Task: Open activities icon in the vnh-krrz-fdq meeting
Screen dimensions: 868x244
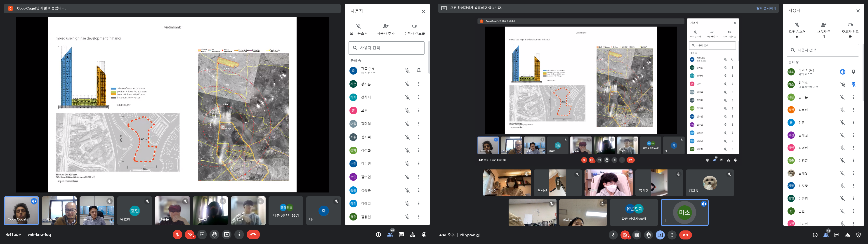Action: coord(413,235)
